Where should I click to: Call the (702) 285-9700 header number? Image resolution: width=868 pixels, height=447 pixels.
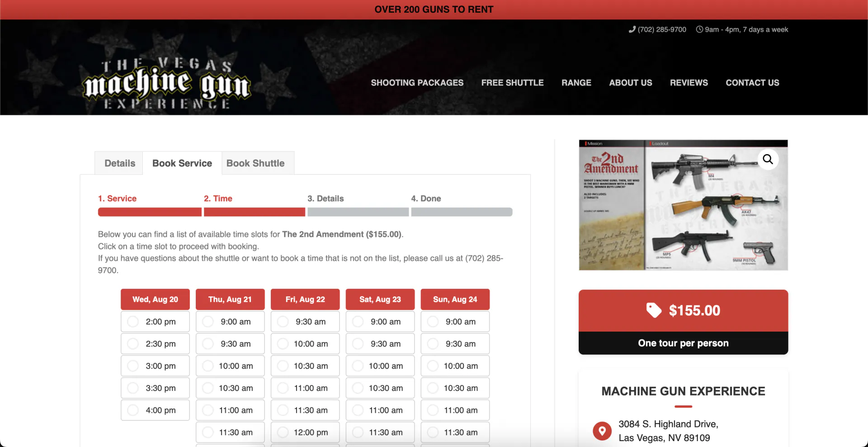(x=662, y=29)
